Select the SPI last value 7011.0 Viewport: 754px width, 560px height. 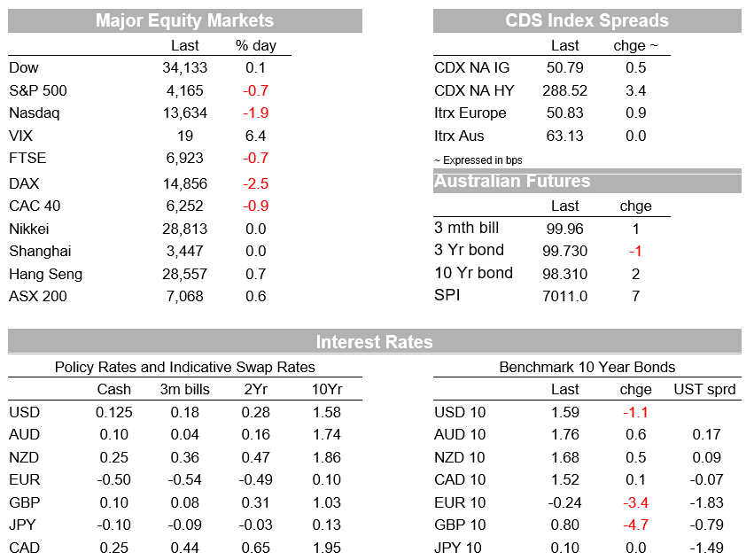tap(565, 296)
